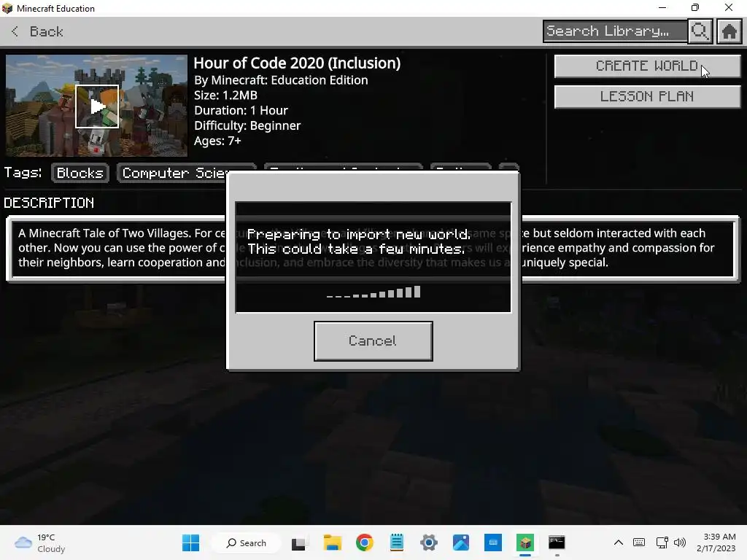Click the Create World button

[647, 66]
